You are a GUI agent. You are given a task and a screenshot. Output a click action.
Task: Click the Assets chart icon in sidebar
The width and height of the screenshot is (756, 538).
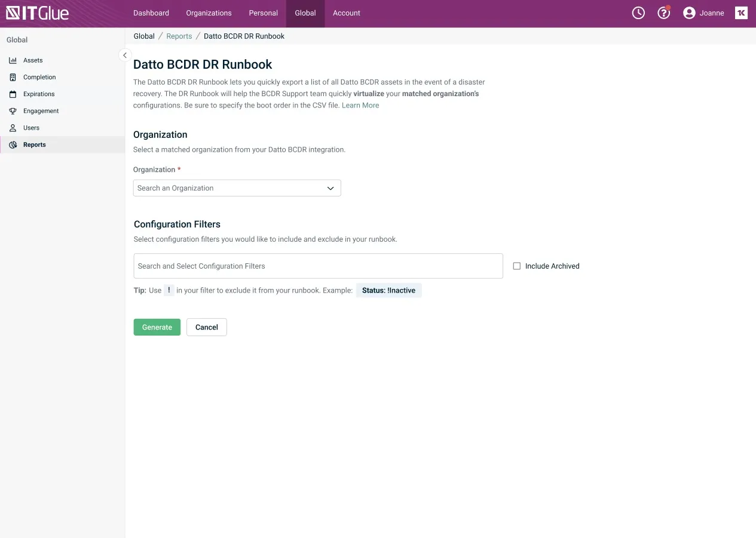point(13,60)
